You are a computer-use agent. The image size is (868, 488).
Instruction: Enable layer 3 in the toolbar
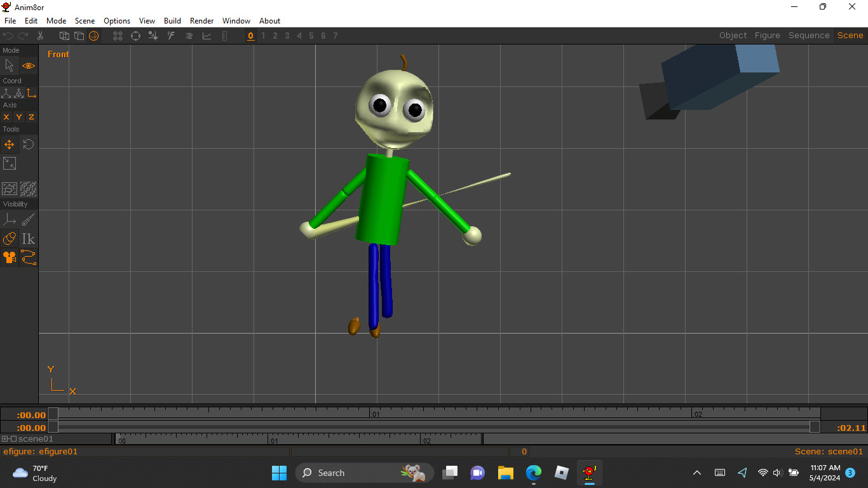pos(287,36)
